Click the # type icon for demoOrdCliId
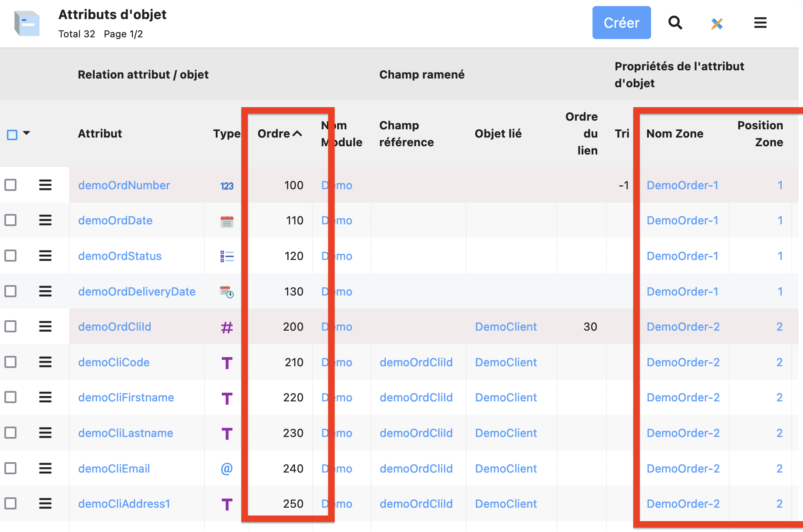 click(227, 327)
